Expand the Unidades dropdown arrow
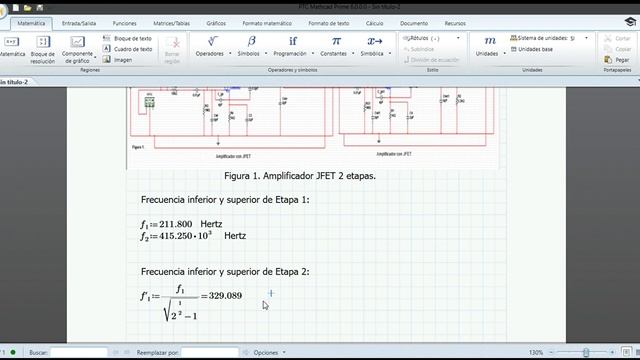The image size is (640, 360). pyautogui.click(x=505, y=53)
